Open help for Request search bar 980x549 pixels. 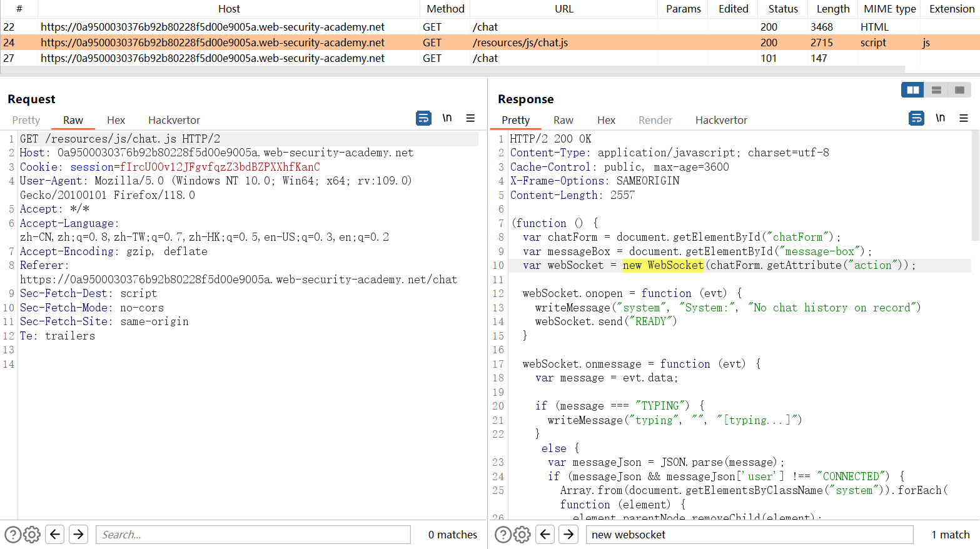[13, 535]
